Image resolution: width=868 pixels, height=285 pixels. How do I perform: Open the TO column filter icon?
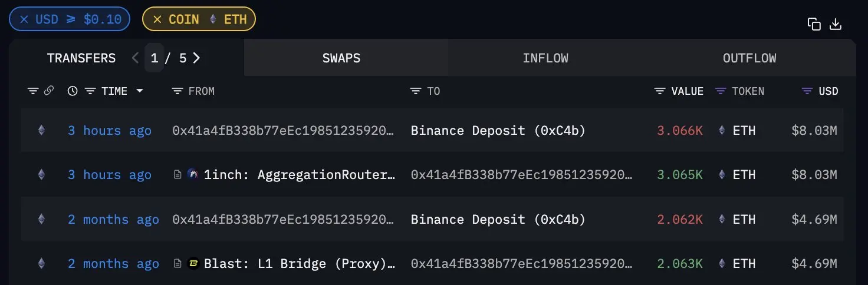tap(416, 91)
